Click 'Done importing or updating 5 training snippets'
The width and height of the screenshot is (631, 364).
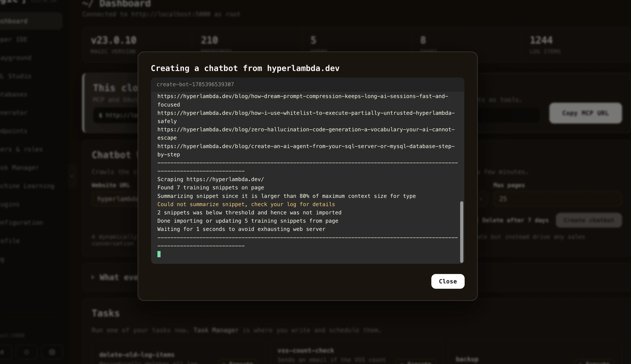248,221
